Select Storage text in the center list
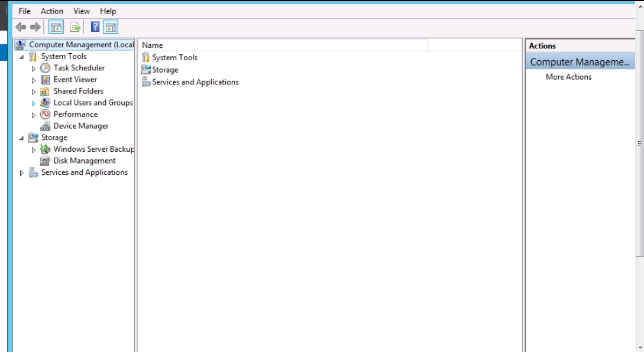This screenshot has width=644, height=352. coord(165,70)
